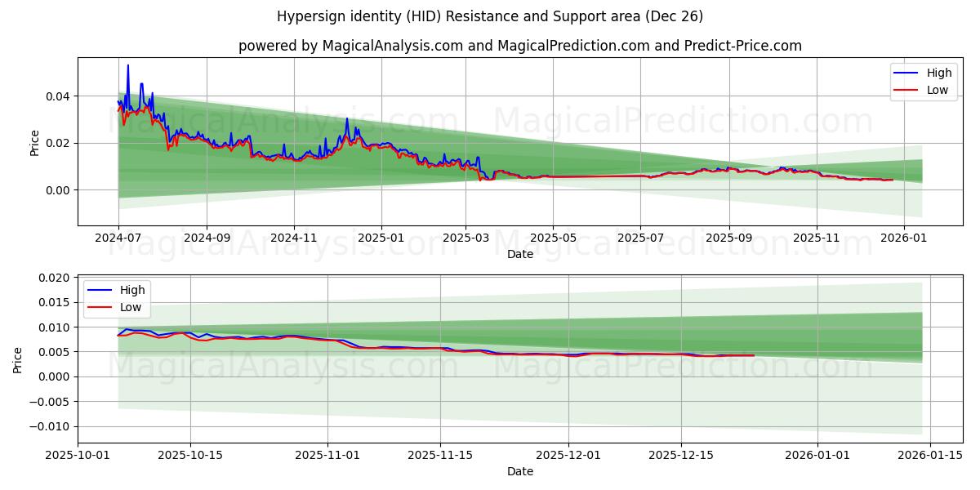Click the '2025-01' x-axis label

coord(381,238)
